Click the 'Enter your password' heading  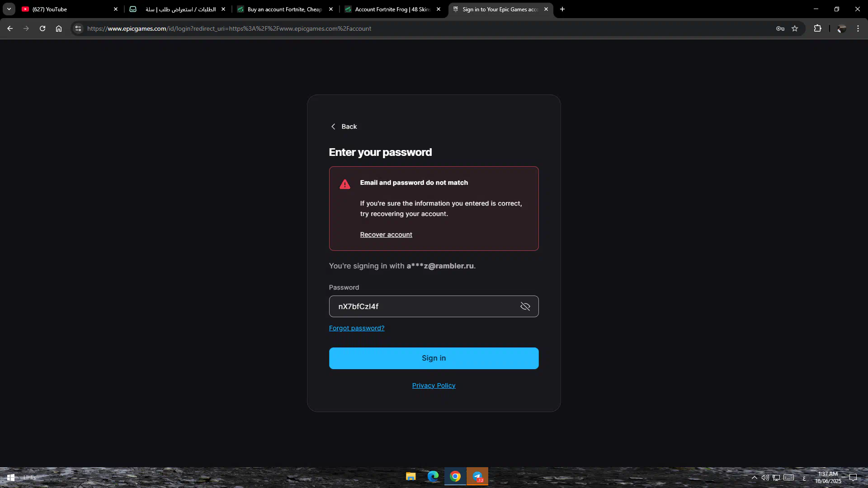pyautogui.click(x=380, y=152)
